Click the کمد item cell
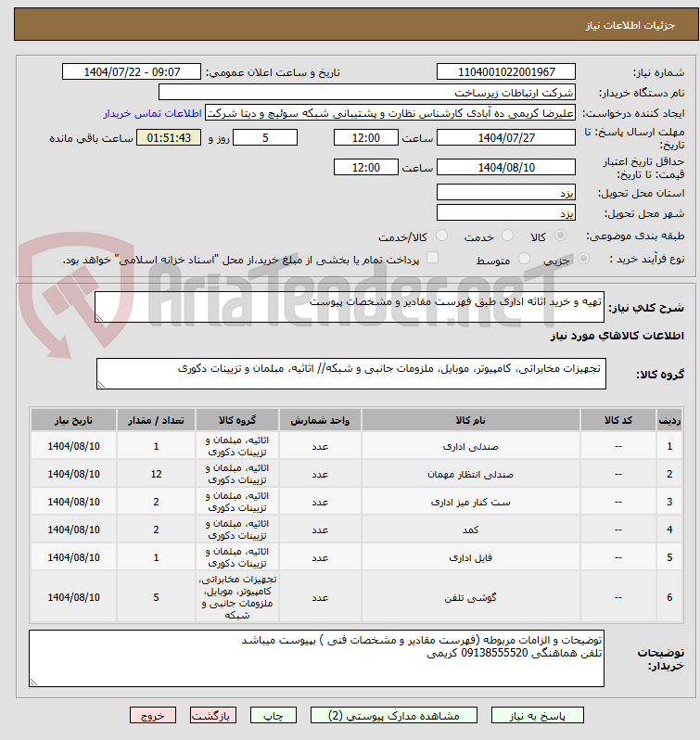Screen dimensions: 700x740 [x=470, y=529]
